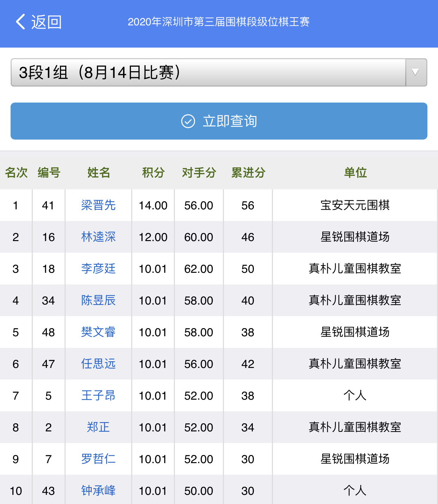The width and height of the screenshot is (438, 504).
Task: Open player 梁晋先 details
Action: coord(98,205)
